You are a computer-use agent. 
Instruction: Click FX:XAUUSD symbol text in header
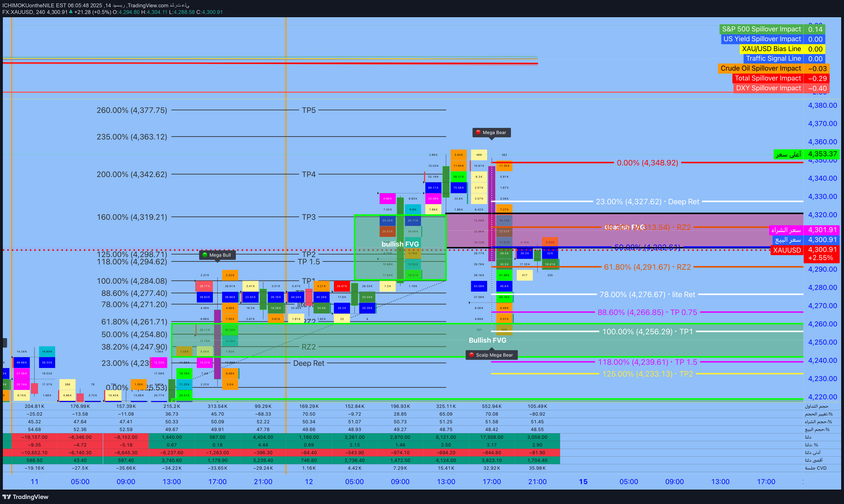pyautogui.click(x=18, y=12)
